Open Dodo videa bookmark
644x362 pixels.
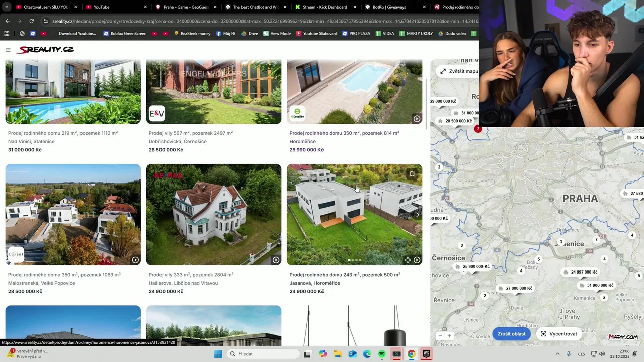[452, 34]
